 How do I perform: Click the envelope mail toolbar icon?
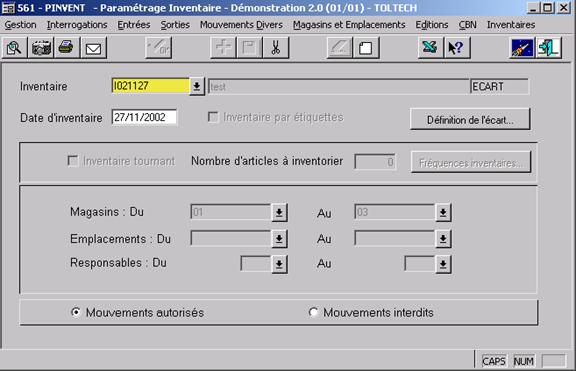coord(93,48)
